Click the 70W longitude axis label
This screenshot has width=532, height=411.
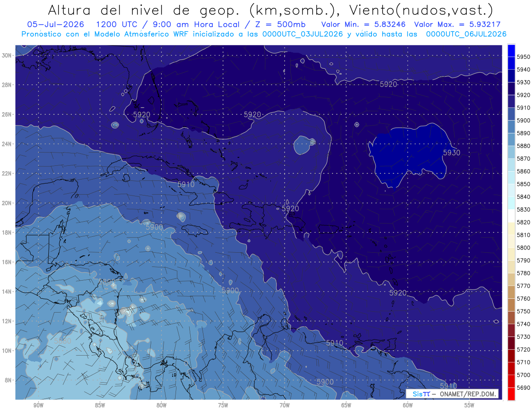tap(285, 406)
